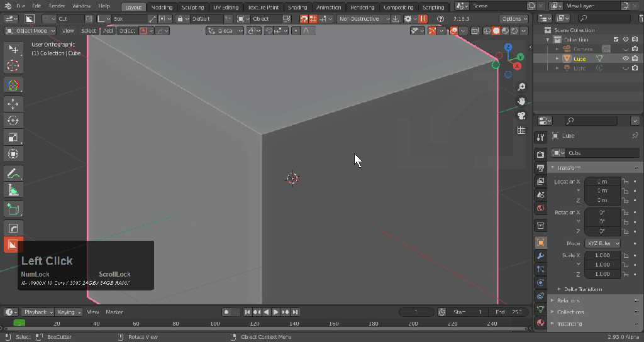Image resolution: width=644 pixels, height=342 pixels.
Task: Open the XYZ Euler rotation mode dropdown
Action: pos(602,243)
